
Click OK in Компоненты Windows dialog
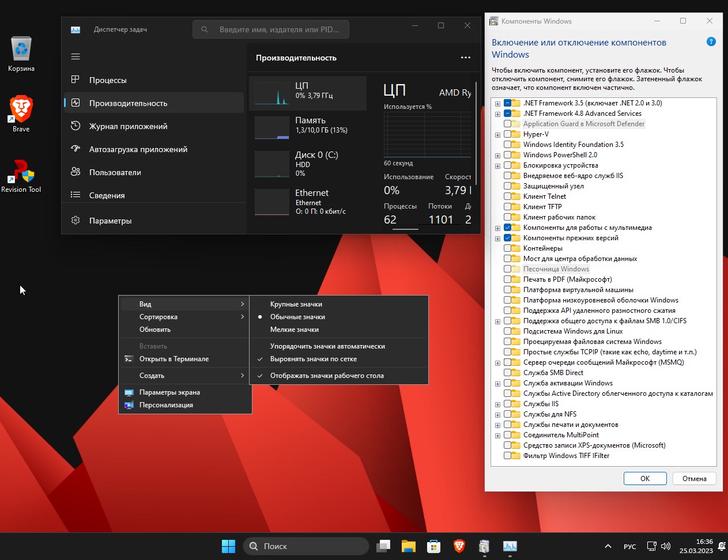coord(645,478)
